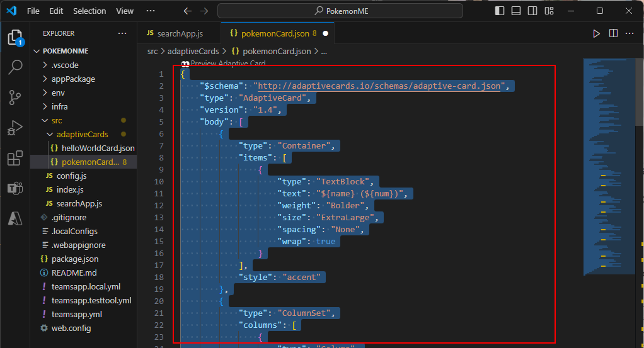Open README.md in the explorer
The height and width of the screenshot is (348, 644).
(83, 273)
